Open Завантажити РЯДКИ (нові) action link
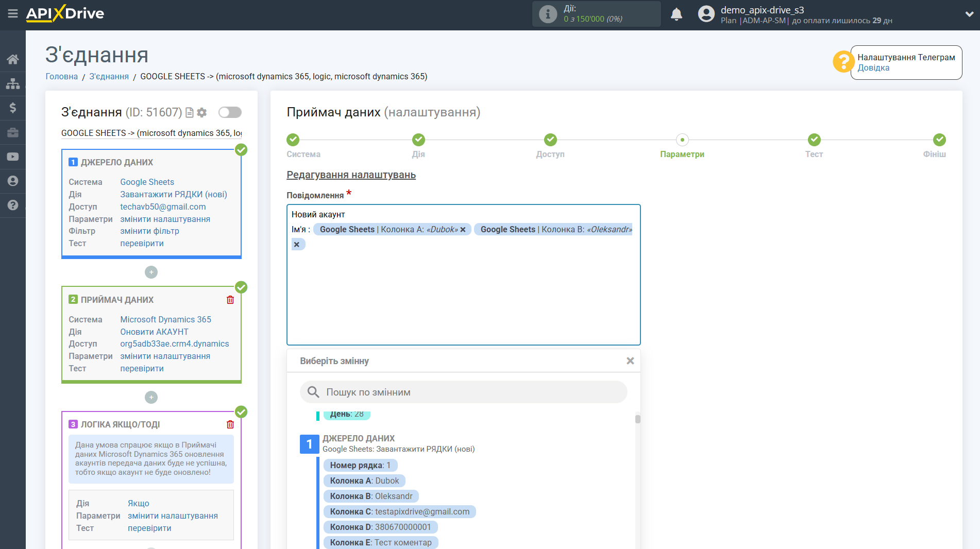Image resolution: width=980 pixels, height=549 pixels. coord(174,194)
